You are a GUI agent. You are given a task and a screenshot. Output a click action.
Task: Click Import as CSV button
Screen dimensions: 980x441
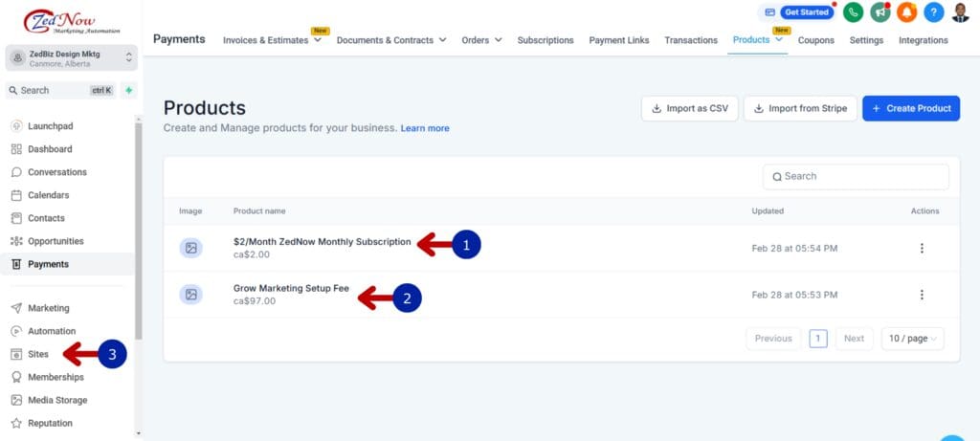point(690,108)
